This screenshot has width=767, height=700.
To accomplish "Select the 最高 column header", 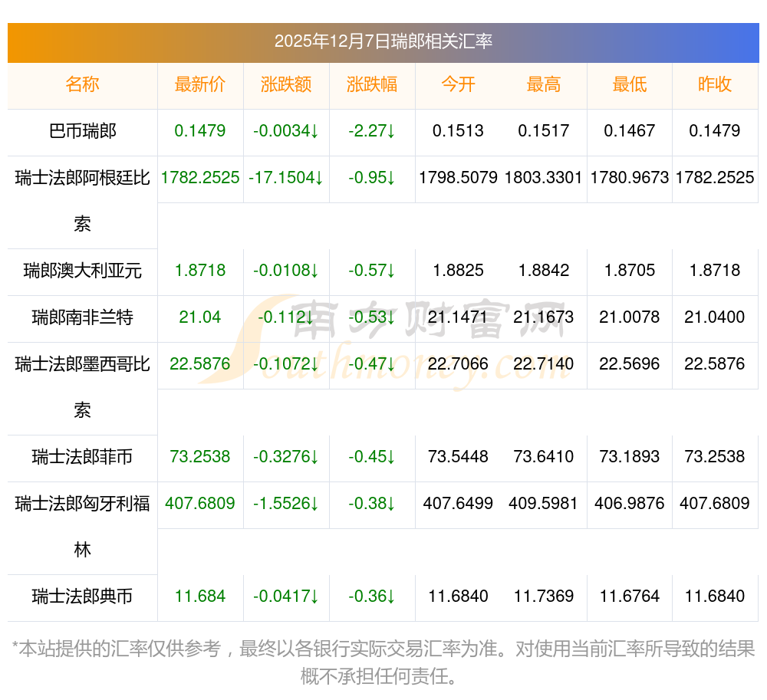I will click(x=544, y=85).
